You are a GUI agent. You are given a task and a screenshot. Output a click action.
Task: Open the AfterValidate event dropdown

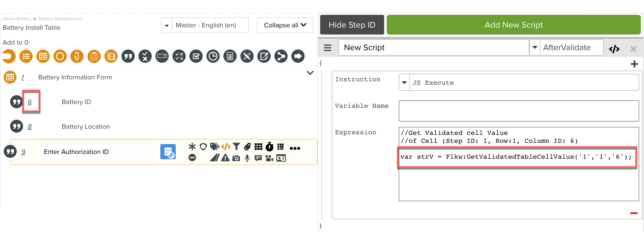click(x=535, y=48)
